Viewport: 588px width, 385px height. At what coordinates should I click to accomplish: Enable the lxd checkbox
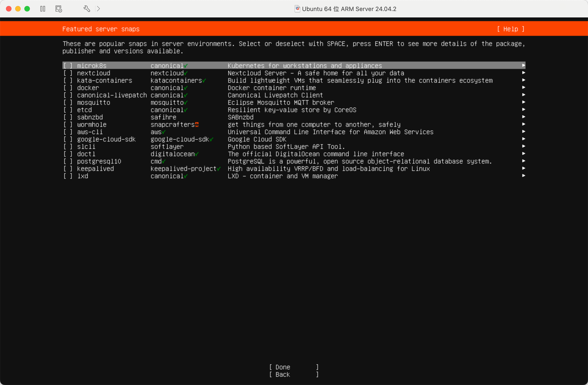coord(68,176)
